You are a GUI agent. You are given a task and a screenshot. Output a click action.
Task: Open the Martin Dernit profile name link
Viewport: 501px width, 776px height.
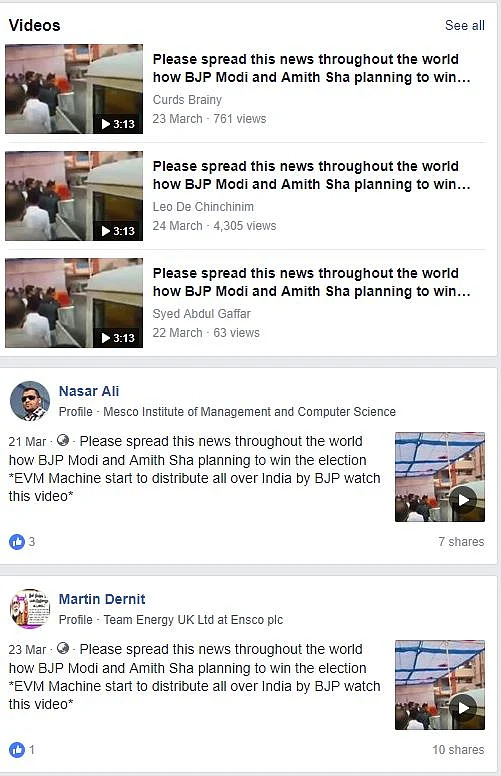102,599
